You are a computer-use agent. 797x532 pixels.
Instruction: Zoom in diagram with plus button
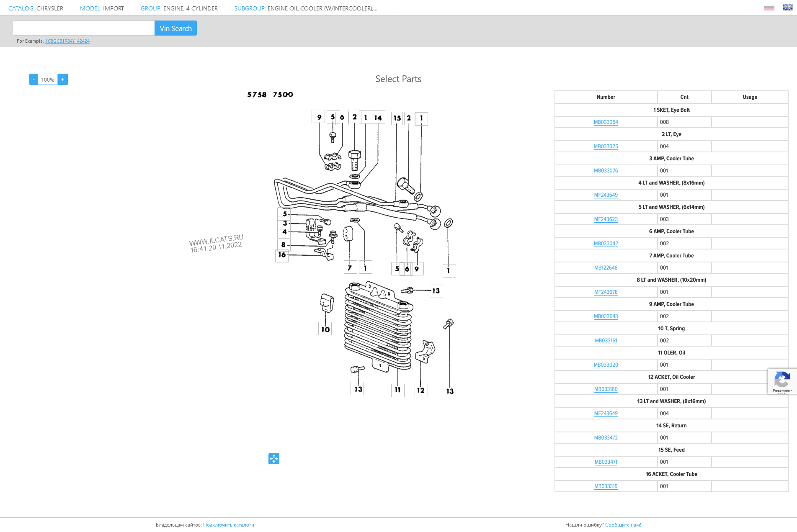click(63, 80)
